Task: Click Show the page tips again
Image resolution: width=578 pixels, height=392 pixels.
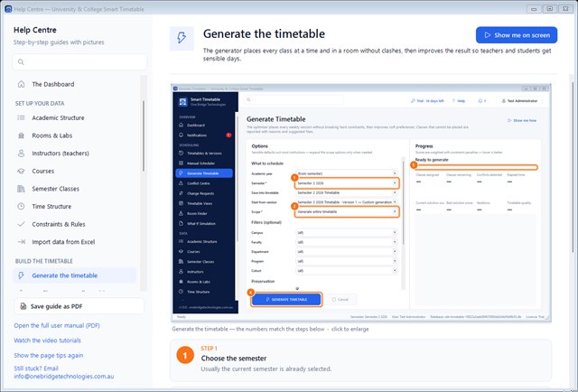Action: click(48, 356)
